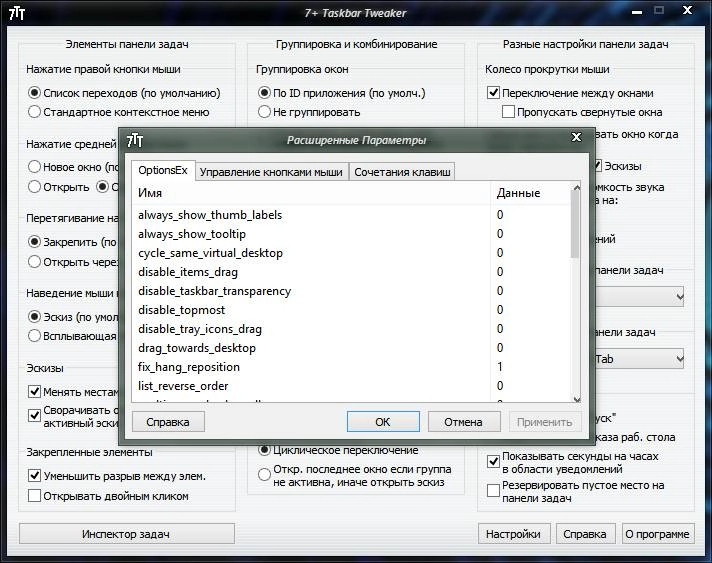Click the data value 1 for fix_hang_reposition
This screenshot has width=712, height=563.
500,367
